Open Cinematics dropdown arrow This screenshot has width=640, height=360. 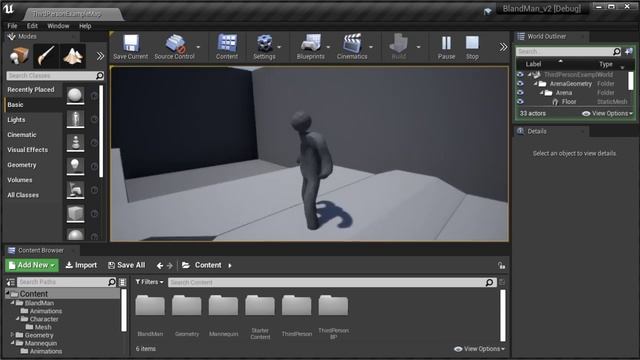pos(371,47)
